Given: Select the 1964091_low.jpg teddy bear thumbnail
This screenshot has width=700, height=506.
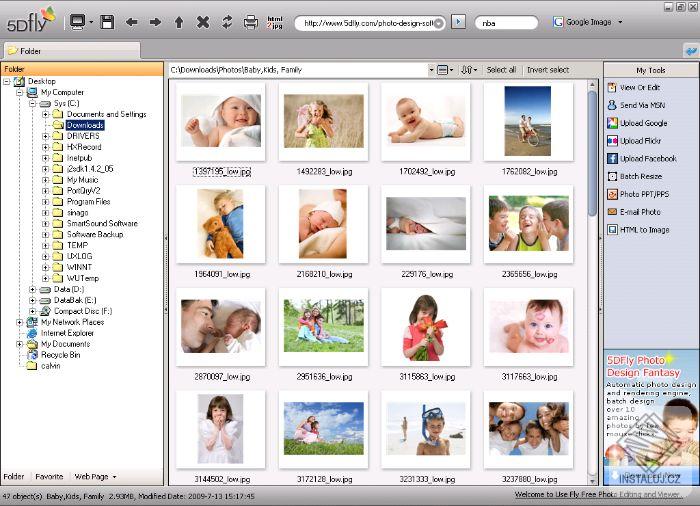Looking at the screenshot, I should point(221,224).
